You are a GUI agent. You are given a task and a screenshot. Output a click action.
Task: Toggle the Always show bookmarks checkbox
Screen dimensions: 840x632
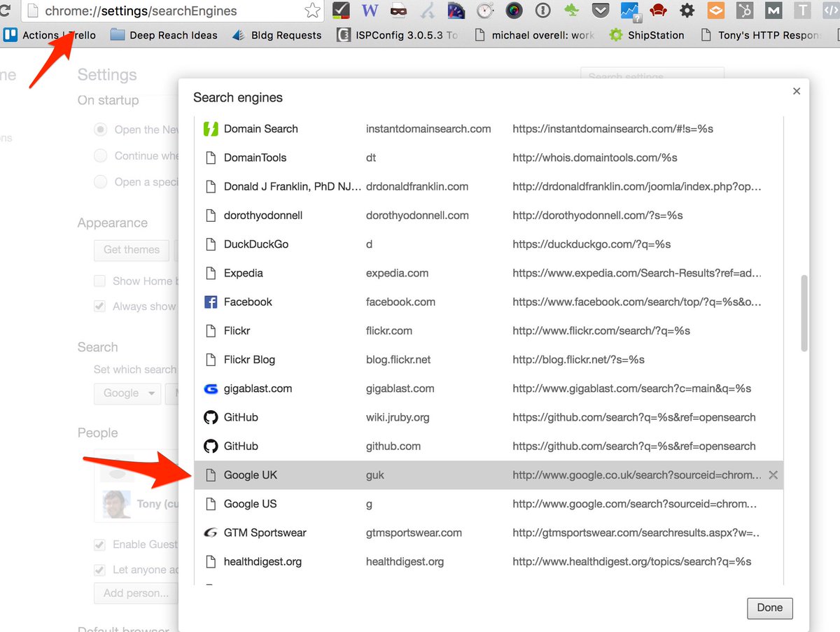(100, 306)
